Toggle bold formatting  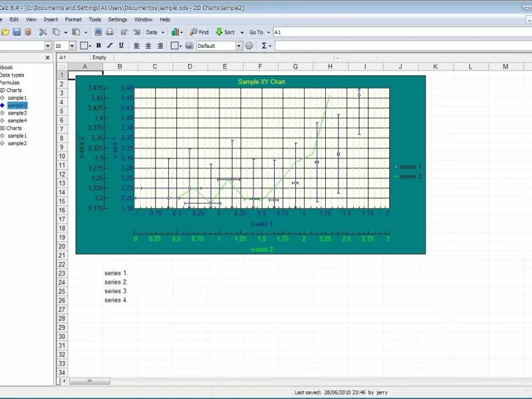pos(98,45)
